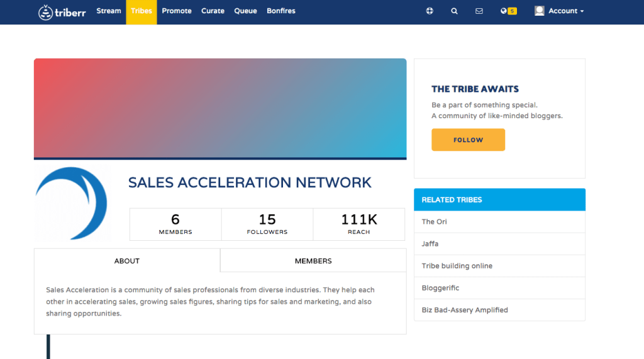Screen dimensions: 644x359
Task: Open the help lifebuoy icon
Action: (430, 11)
